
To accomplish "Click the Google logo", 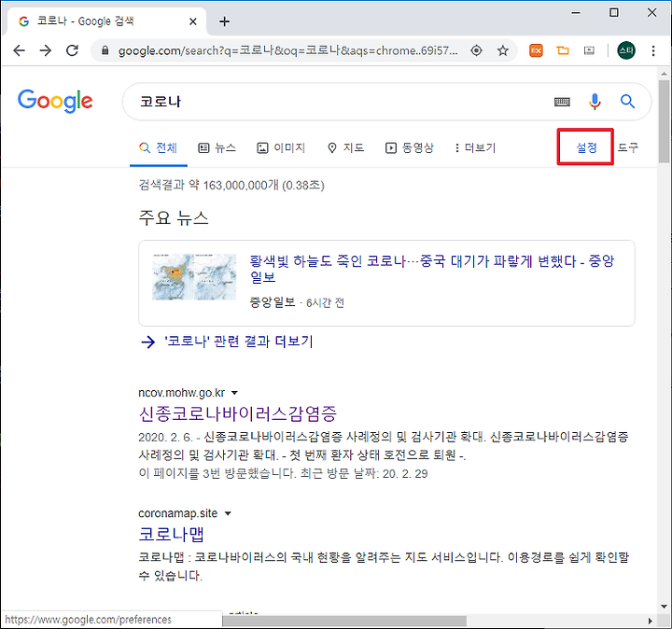I will coord(55,101).
